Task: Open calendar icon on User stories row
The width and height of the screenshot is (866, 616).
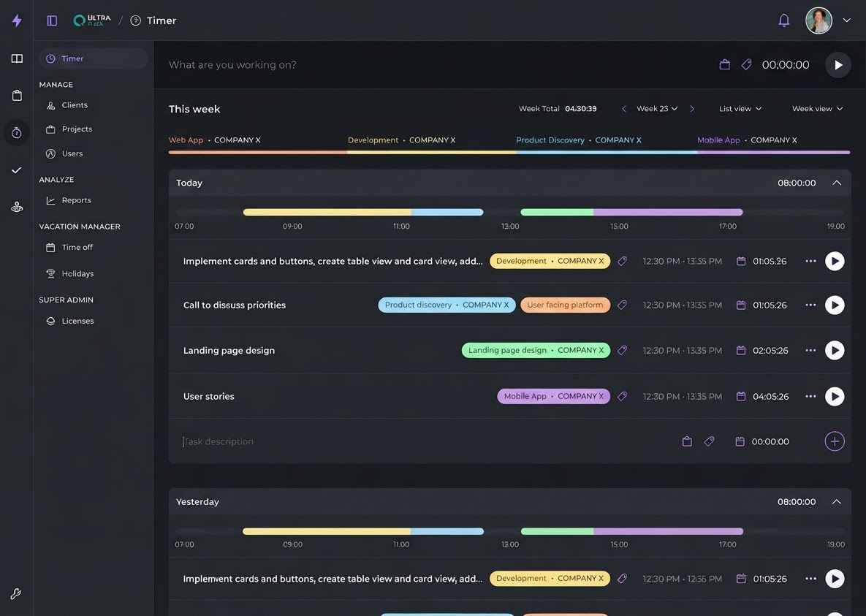Action: [x=740, y=396]
